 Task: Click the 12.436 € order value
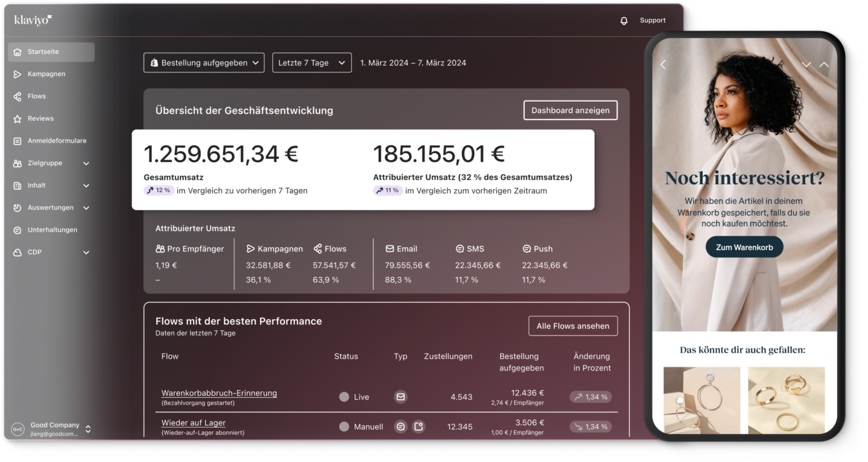(x=527, y=393)
